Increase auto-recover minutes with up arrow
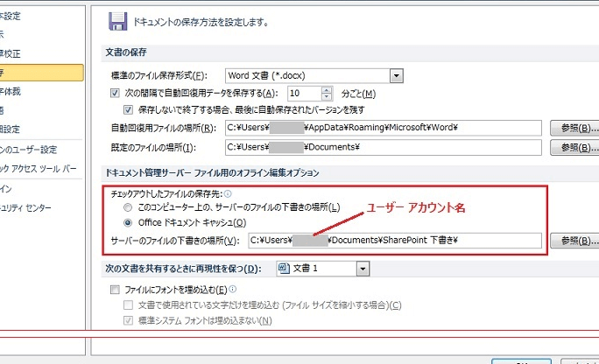This screenshot has height=364, width=599. pos(328,89)
